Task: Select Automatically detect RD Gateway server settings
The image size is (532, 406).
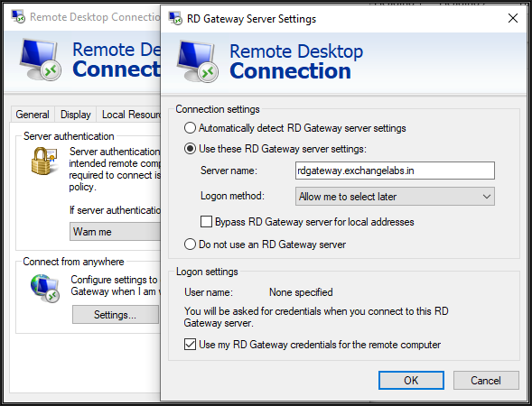Action: [x=190, y=128]
